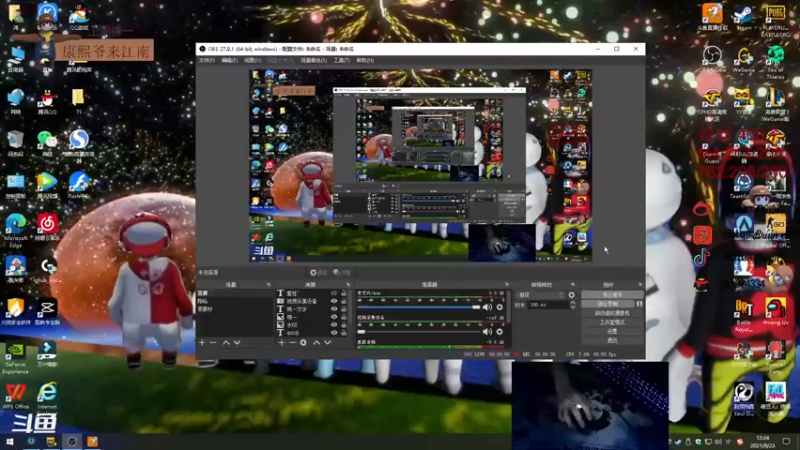800x450 pixels.
Task: Open the WeGame desktop shortcut
Action: point(743,60)
